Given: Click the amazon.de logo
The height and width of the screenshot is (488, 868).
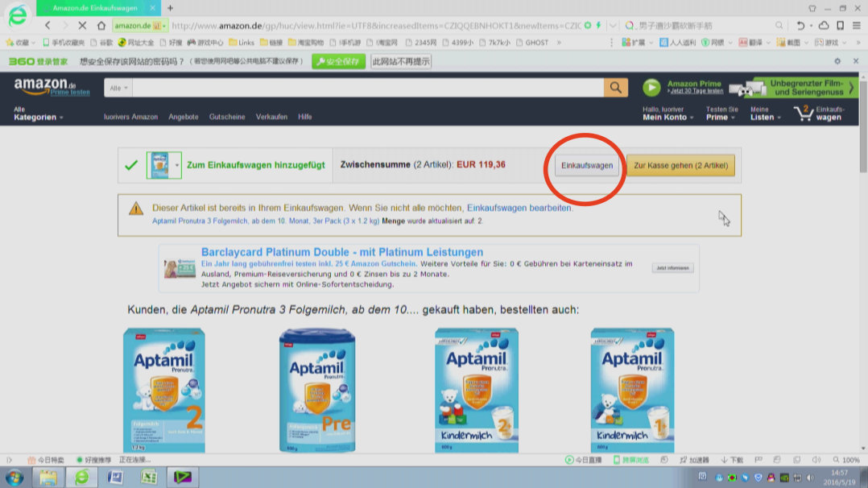Looking at the screenshot, I should pyautogui.click(x=45, y=85).
